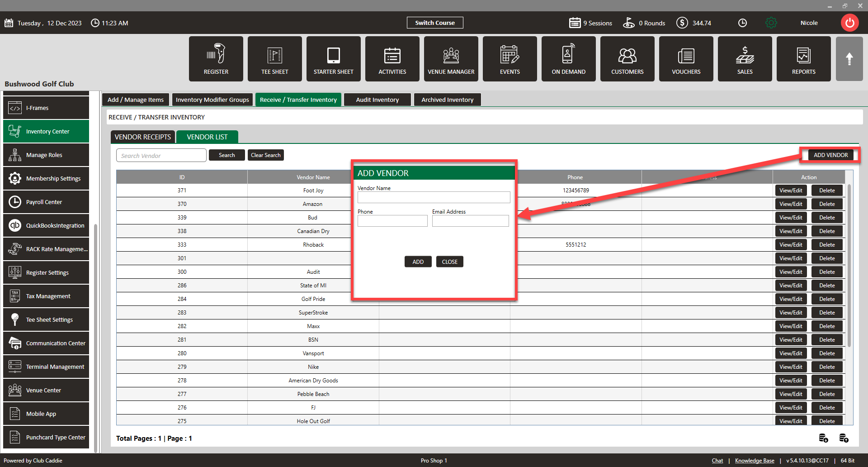The height and width of the screenshot is (467, 868).
Task: Open the Tee Sheet module
Action: click(x=275, y=59)
